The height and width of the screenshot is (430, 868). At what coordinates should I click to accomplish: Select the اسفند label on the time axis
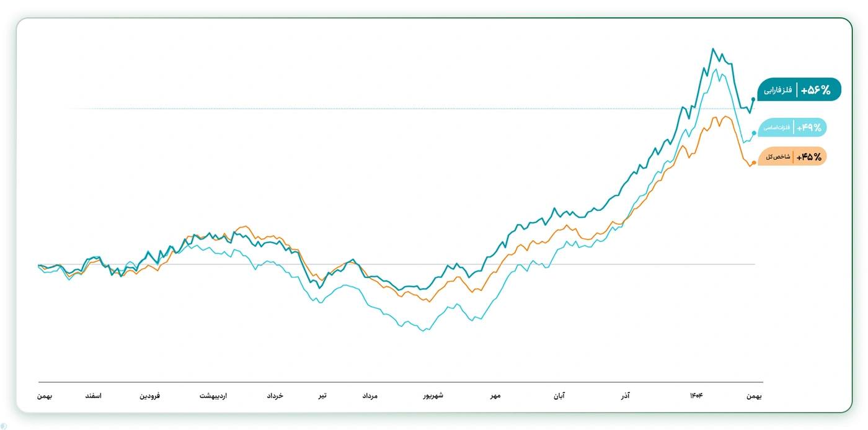(93, 396)
